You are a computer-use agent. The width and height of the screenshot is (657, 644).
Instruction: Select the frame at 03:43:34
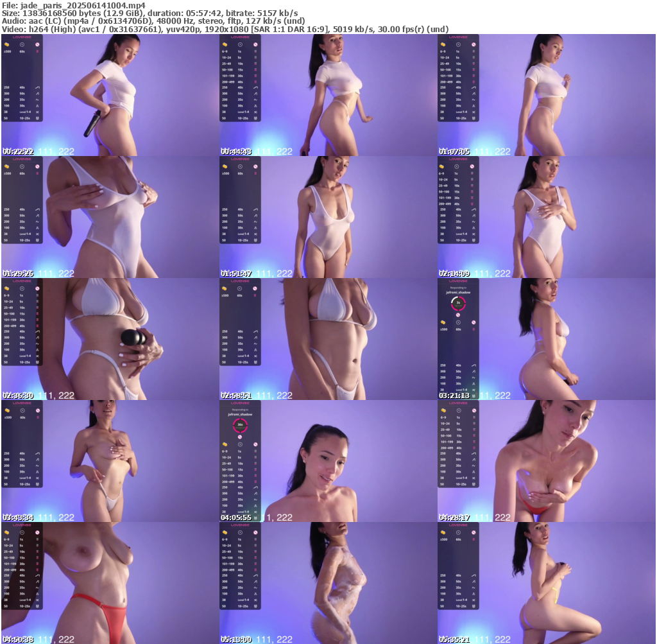coord(110,461)
